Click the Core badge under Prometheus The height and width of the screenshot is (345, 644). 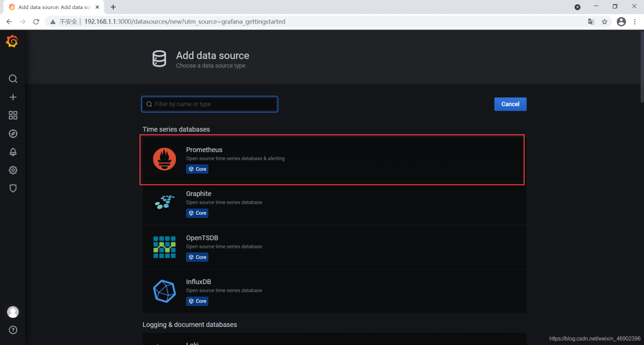point(197,169)
